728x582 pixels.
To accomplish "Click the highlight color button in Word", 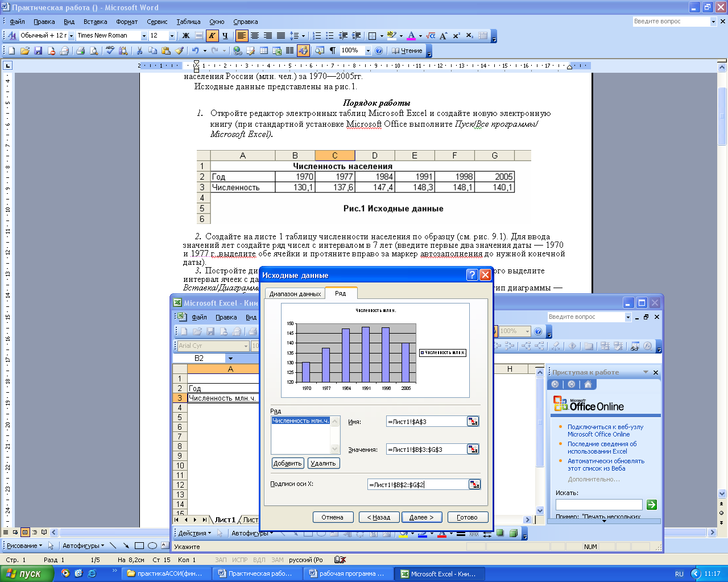I will (x=391, y=35).
